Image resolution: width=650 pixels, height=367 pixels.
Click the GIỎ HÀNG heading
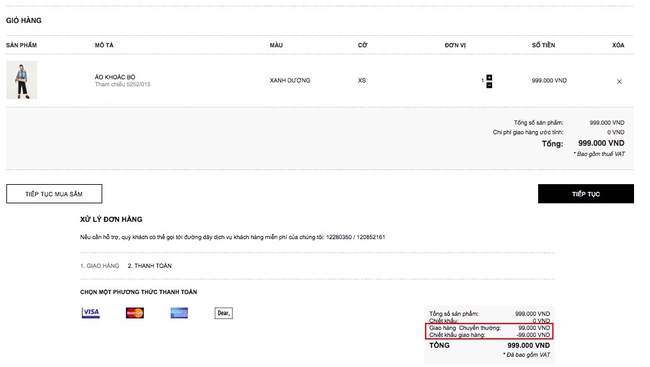(24, 20)
